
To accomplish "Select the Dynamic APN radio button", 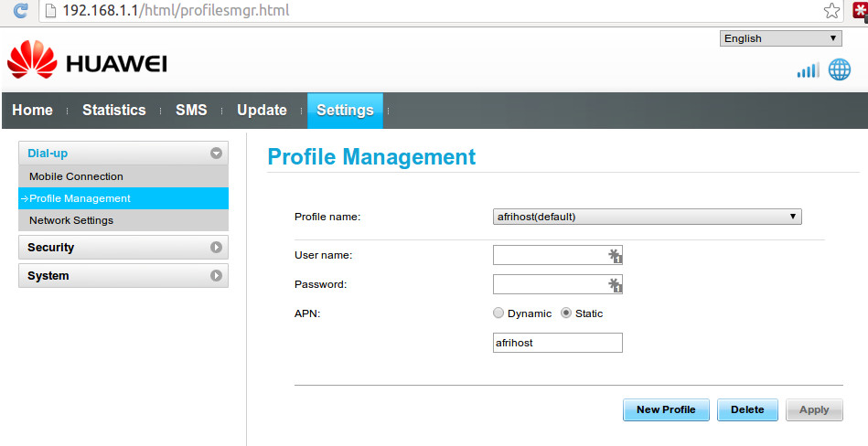I will [x=498, y=313].
